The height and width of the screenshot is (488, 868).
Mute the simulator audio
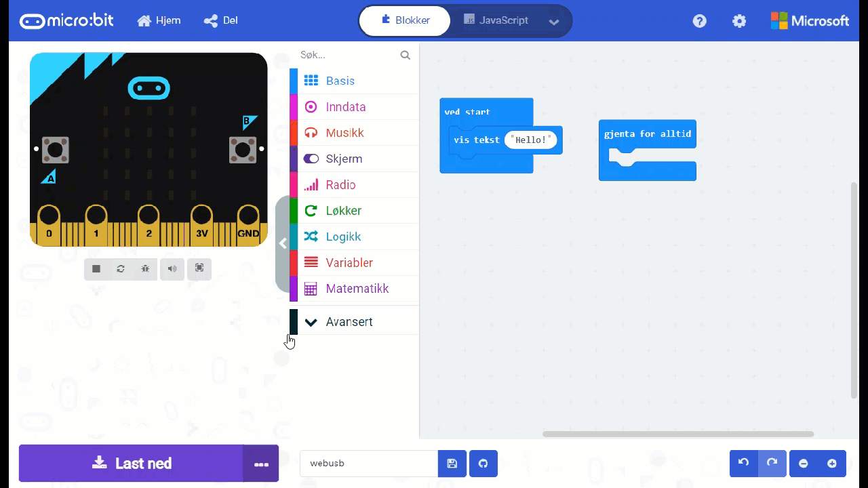(172, 269)
